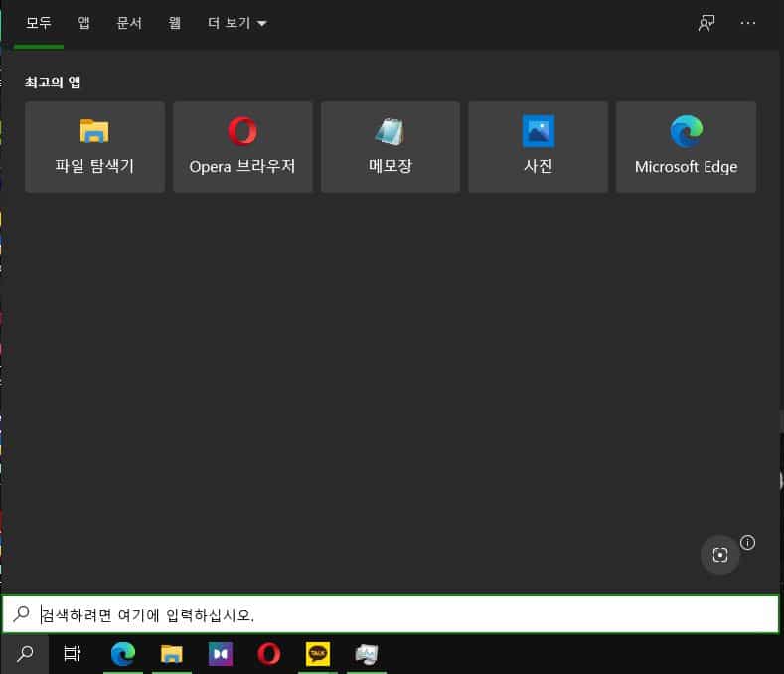This screenshot has width=784, height=674.
Task: Click the info icon near screenshot search
Action: tap(747, 543)
